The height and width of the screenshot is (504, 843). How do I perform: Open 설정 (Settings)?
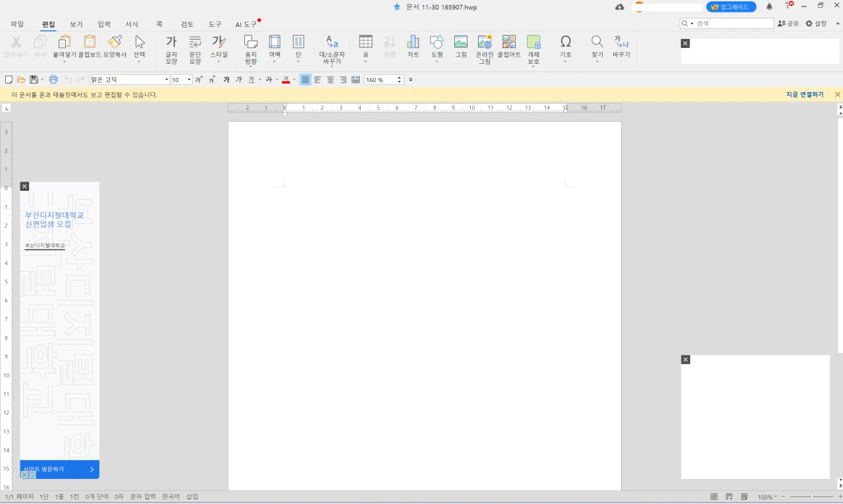coord(816,24)
